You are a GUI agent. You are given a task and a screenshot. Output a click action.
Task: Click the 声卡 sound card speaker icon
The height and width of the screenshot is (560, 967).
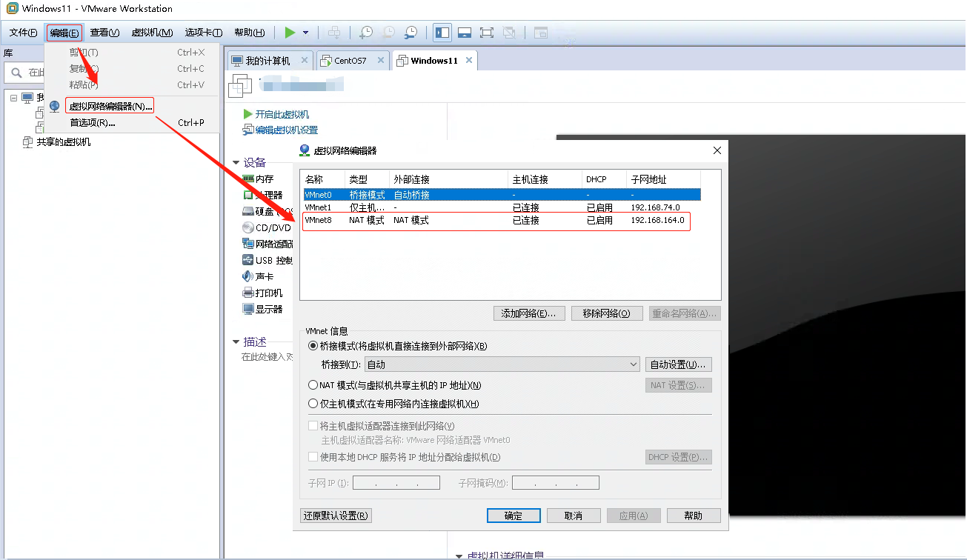click(x=248, y=276)
